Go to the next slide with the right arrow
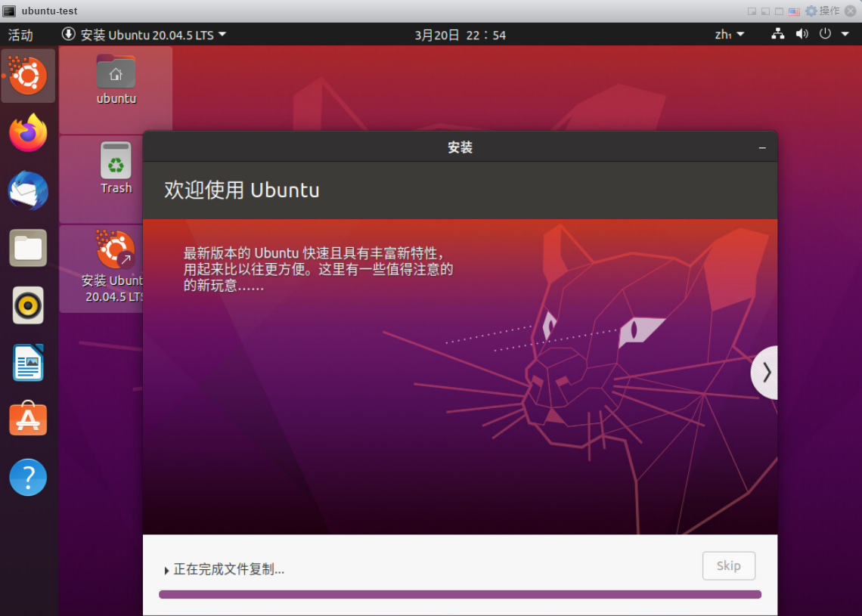Viewport: 862px width, 616px height. pos(766,373)
